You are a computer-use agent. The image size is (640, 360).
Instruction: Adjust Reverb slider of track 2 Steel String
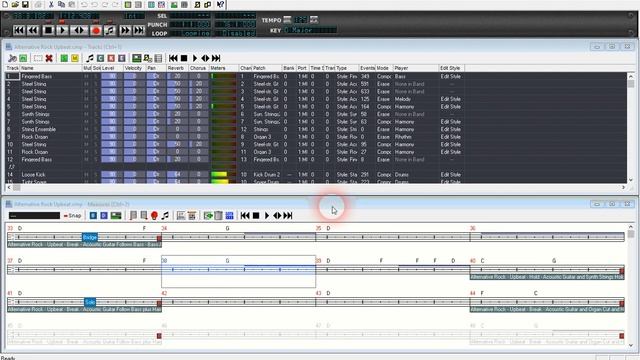(x=177, y=84)
